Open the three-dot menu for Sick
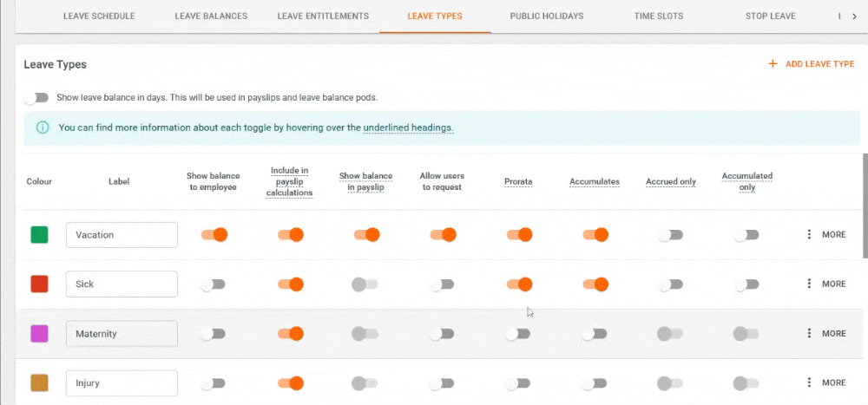Viewport: 868px width, 405px height. (809, 284)
